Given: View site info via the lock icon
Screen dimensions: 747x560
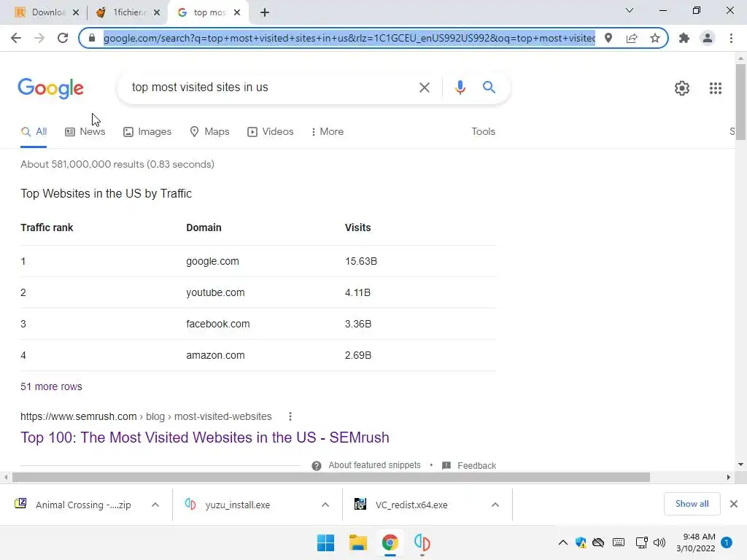Looking at the screenshot, I should pos(92,38).
